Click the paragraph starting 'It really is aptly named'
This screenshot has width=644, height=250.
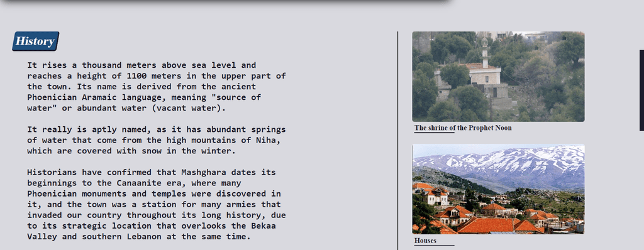tap(157, 140)
